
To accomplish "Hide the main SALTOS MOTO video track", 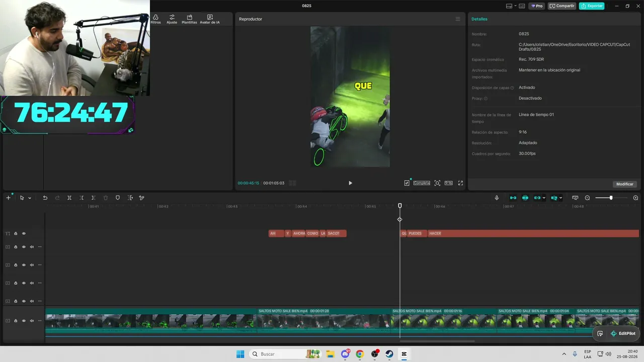I will 24,321.
